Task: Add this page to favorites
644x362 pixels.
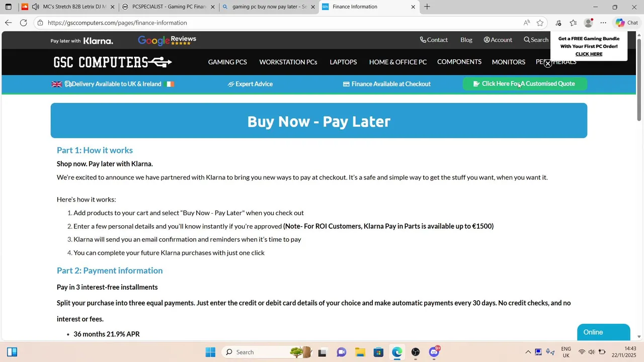Action: point(540,23)
